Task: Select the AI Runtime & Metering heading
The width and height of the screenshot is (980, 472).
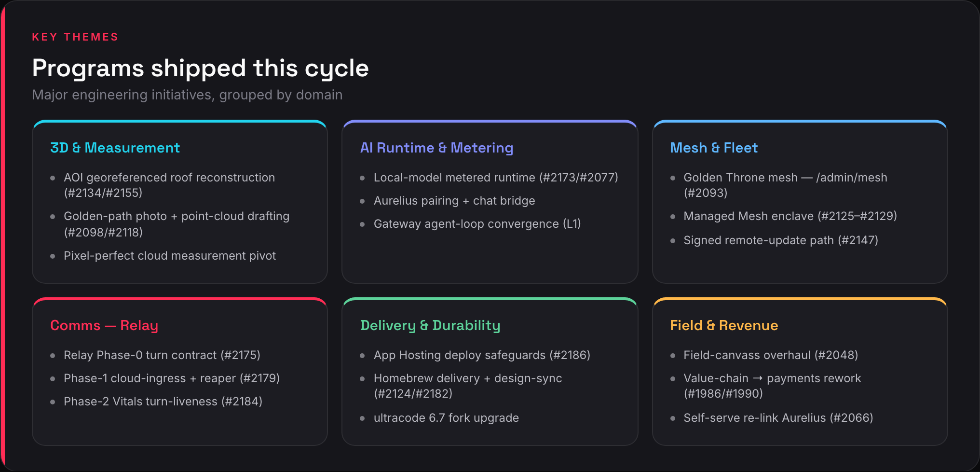Action: pos(436,148)
